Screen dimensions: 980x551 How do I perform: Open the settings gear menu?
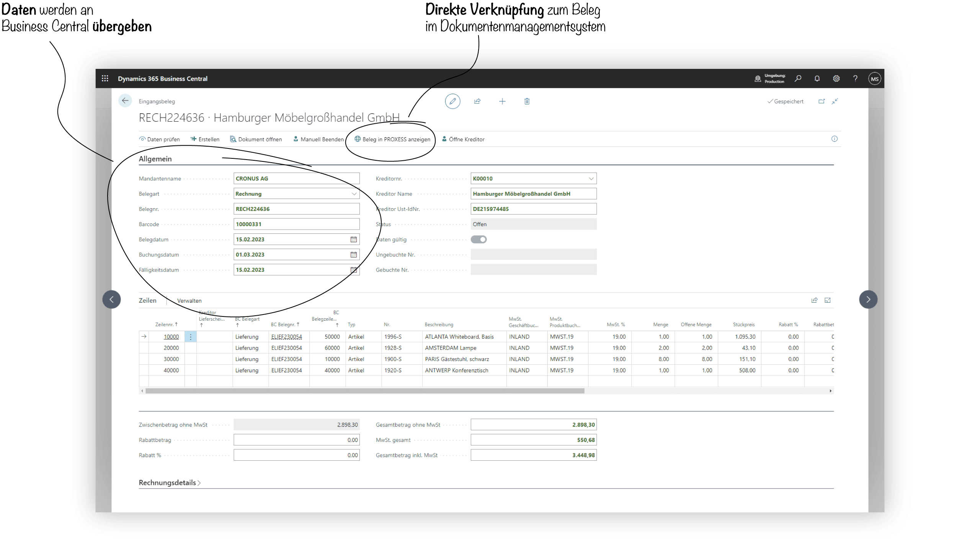click(x=836, y=78)
